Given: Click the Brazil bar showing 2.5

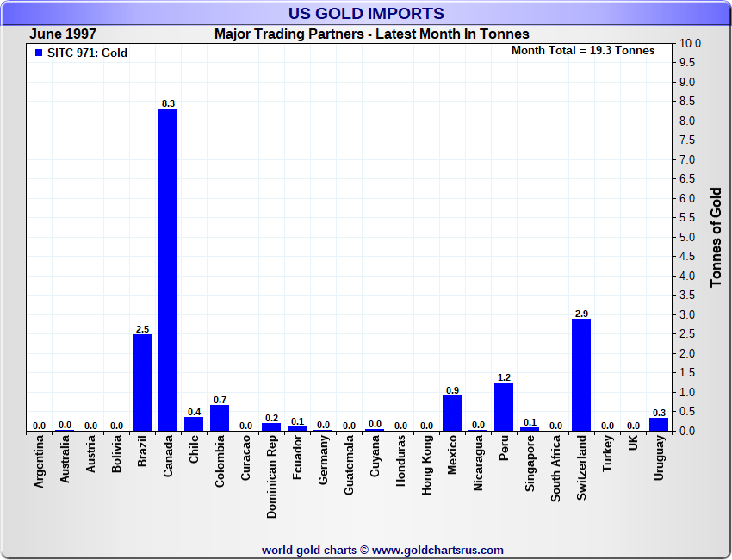Looking at the screenshot, I should coord(142,383).
